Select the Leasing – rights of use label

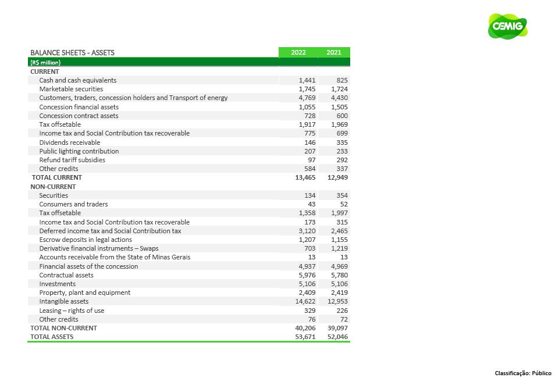point(72,311)
